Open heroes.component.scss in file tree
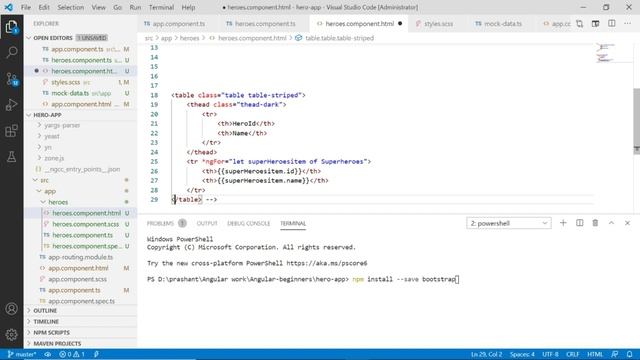This screenshot has height=360, width=640. [85, 224]
